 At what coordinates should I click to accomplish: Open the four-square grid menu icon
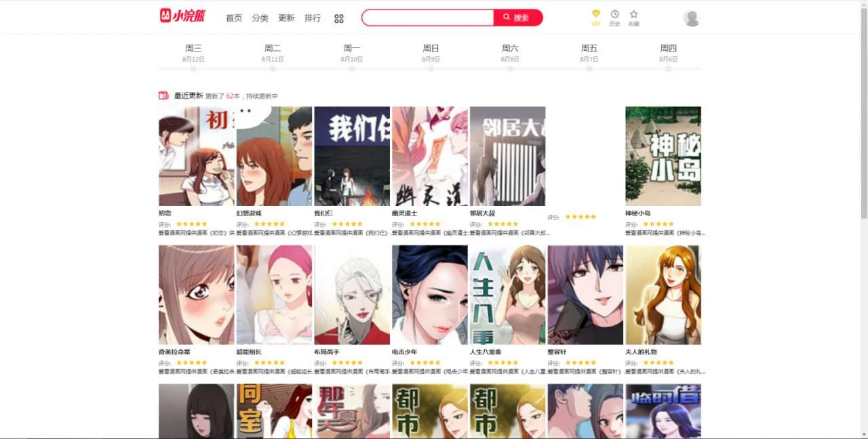point(339,18)
